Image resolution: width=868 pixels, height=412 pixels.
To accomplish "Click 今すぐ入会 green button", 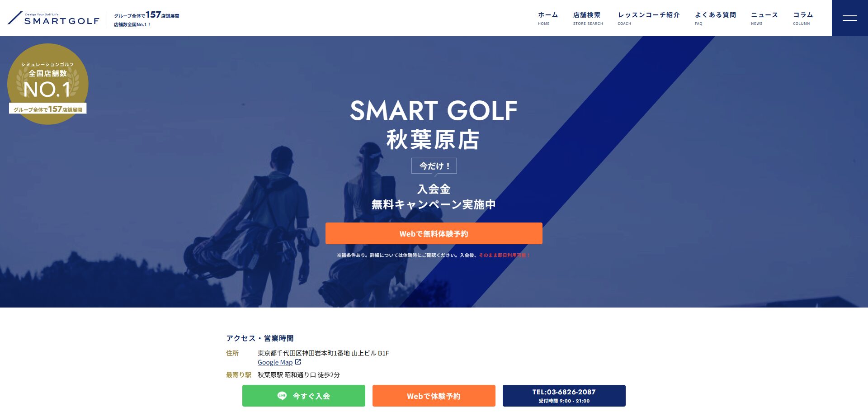I will point(304,396).
